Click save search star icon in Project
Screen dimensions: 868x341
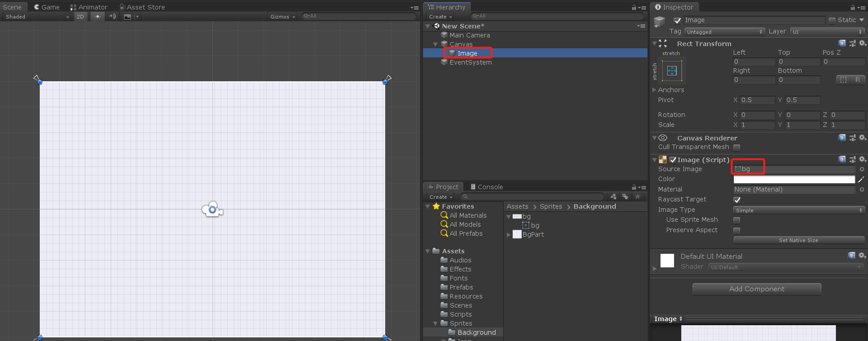tap(637, 196)
